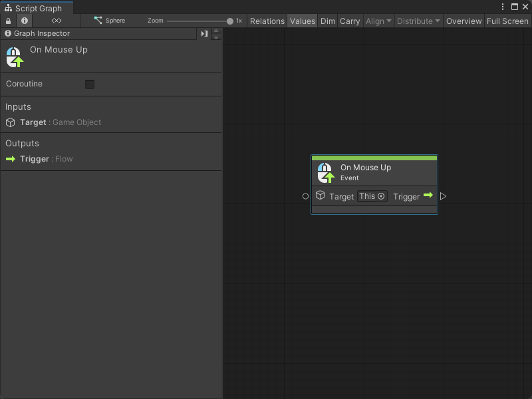The width and height of the screenshot is (532, 399).
Task: Click the dock panel arrow in Graph Inspector
Action: click(x=204, y=33)
